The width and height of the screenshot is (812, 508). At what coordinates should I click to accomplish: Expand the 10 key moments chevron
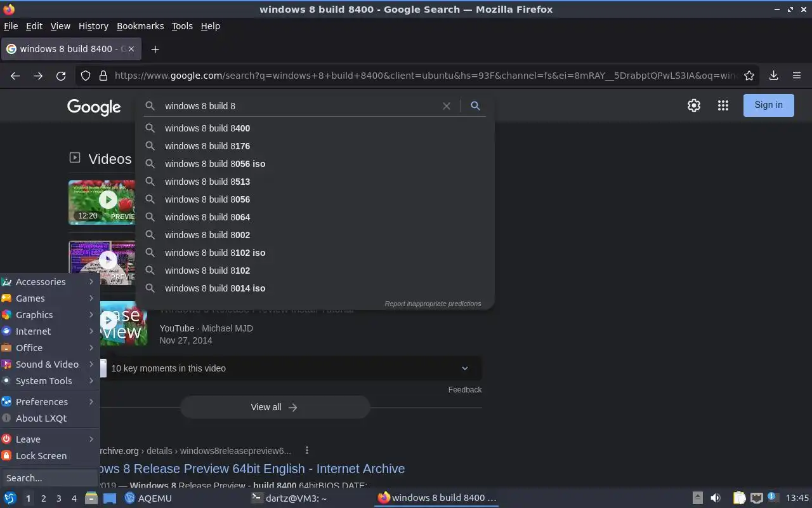[465, 368]
